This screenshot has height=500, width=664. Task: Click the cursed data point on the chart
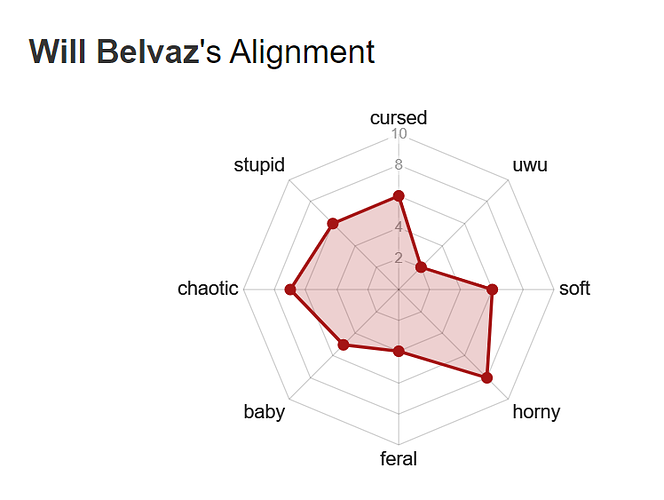(x=399, y=196)
